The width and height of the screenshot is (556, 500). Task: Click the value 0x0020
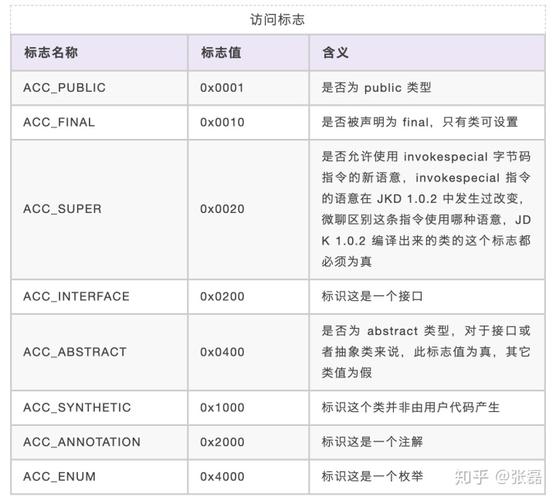(x=222, y=209)
